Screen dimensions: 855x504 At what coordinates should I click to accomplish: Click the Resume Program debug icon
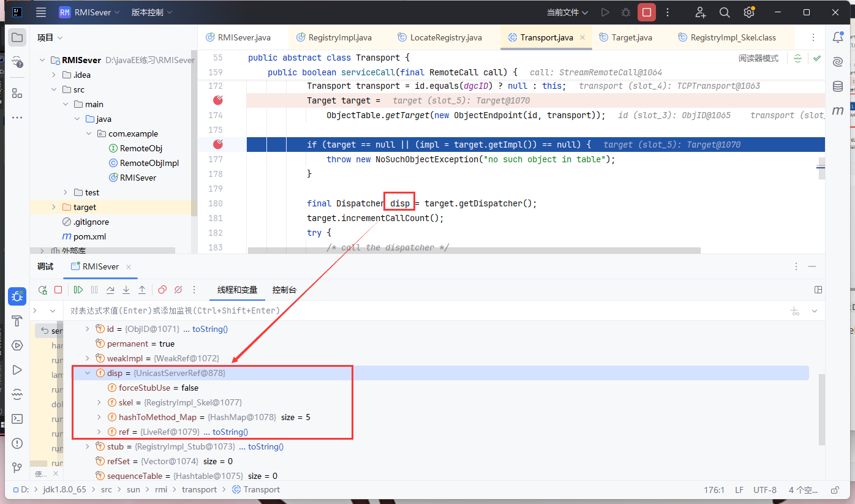(x=78, y=290)
